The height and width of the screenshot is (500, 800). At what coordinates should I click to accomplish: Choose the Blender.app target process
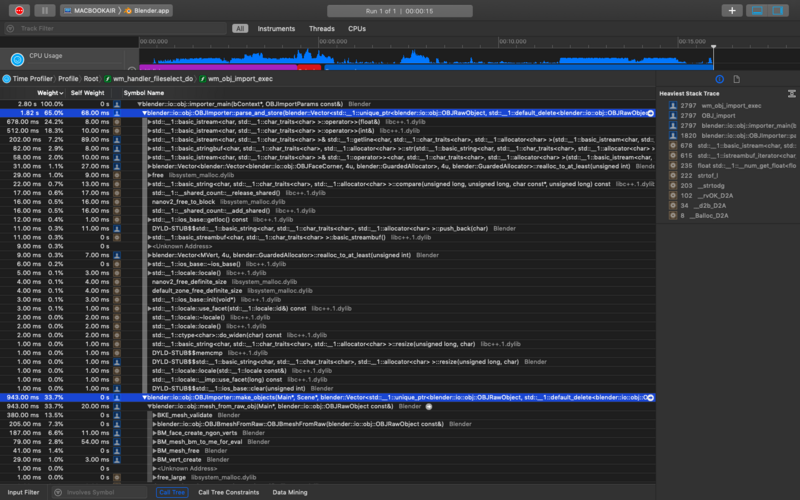click(147, 10)
